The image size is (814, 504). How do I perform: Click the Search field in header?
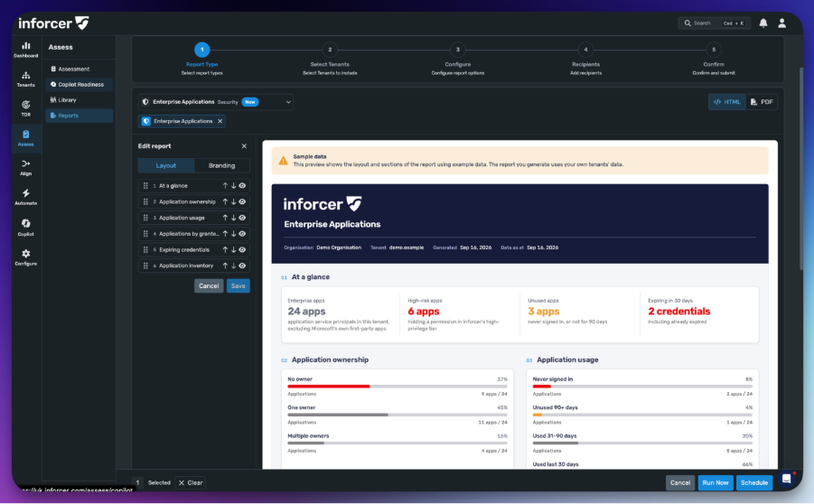pos(714,23)
